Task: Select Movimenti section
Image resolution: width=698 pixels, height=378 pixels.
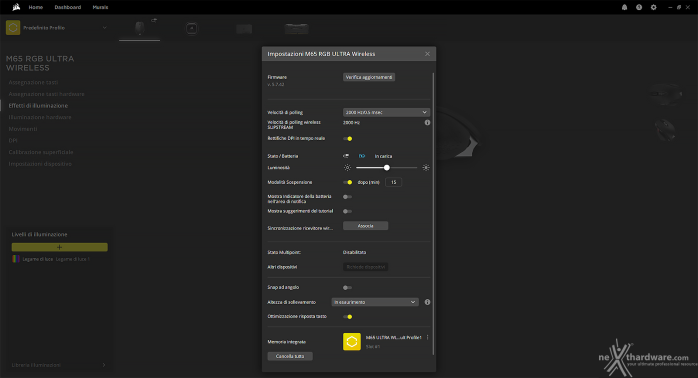Action: [x=23, y=129]
